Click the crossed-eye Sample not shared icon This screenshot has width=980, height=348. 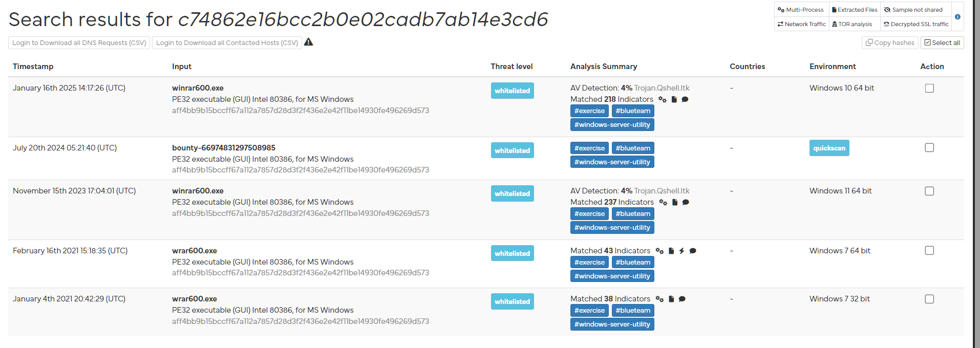point(887,10)
